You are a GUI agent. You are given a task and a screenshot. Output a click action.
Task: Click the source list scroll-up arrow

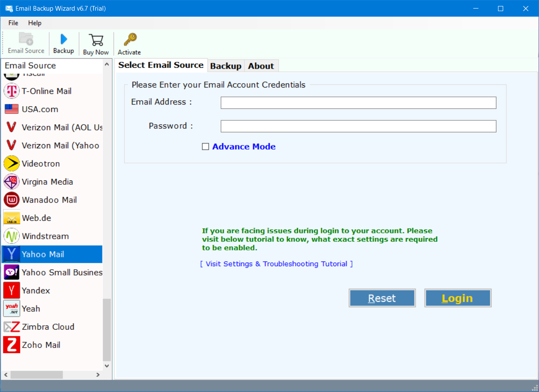pos(107,64)
